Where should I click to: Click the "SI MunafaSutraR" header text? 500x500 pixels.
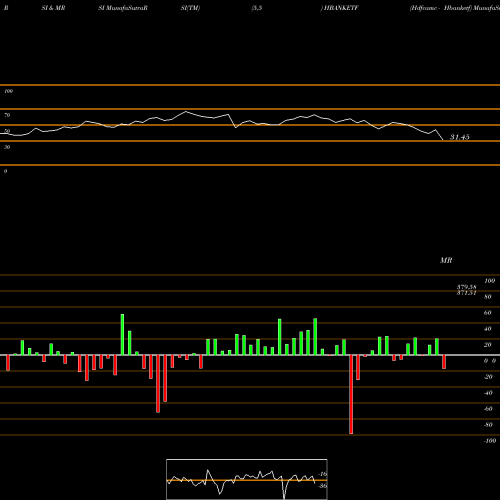click(x=123, y=8)
